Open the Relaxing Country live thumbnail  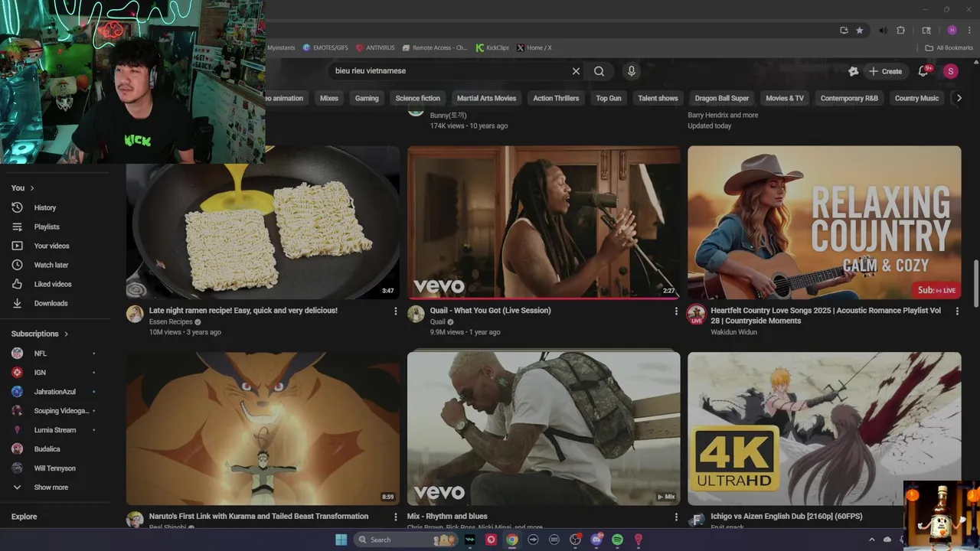[824, 222]
